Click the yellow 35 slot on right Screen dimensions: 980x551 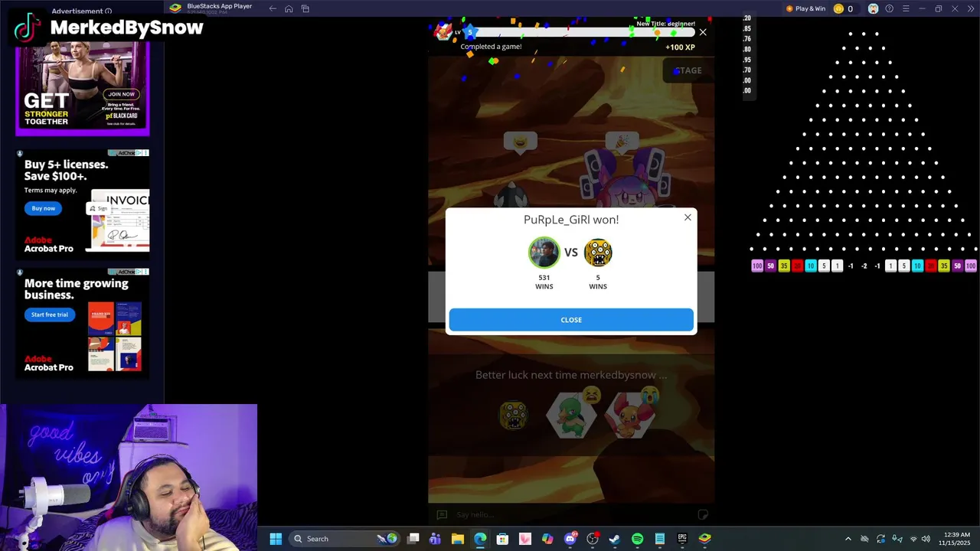tap(944, 266)
